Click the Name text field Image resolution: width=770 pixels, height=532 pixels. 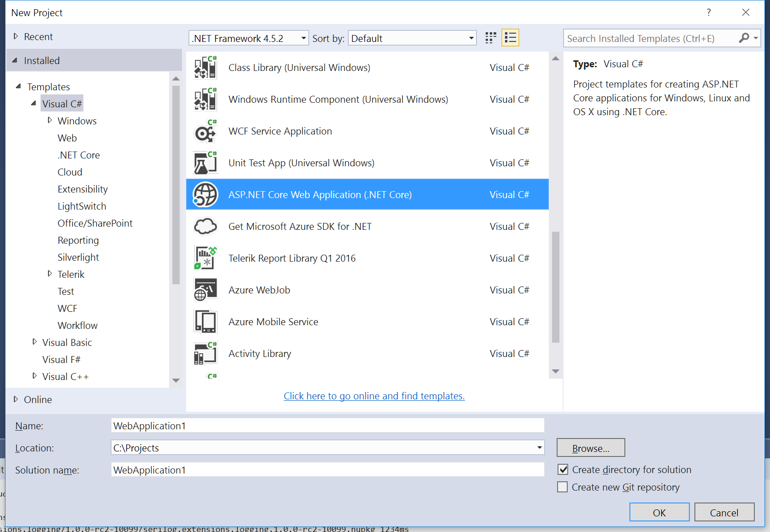click(328, 426)
